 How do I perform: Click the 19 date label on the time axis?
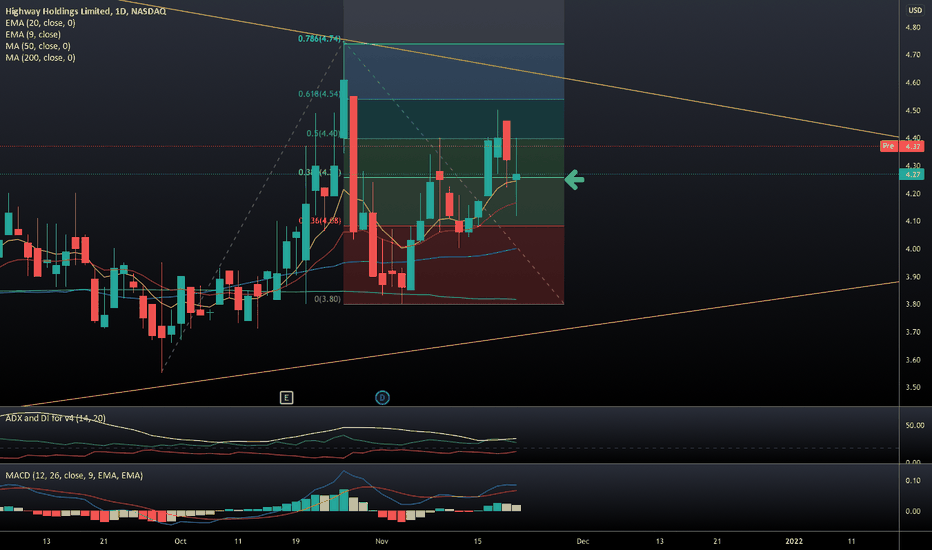(295, 541)
